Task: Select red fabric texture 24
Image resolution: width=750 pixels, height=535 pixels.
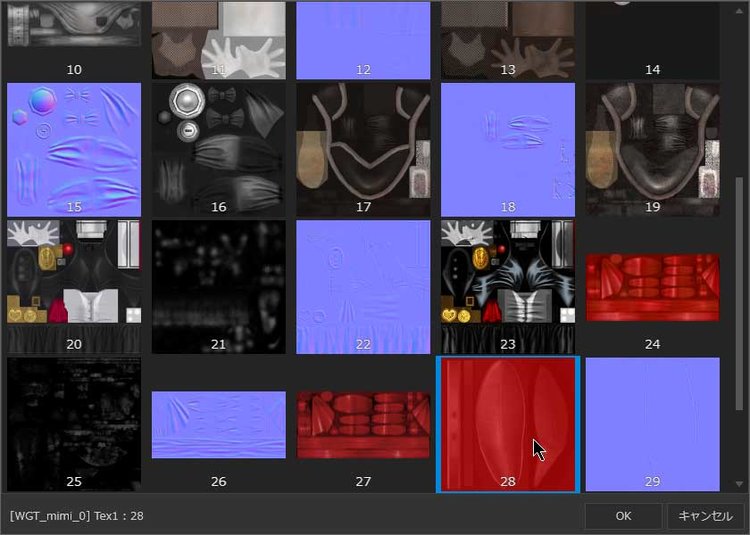Action: (x=652, y=287)
